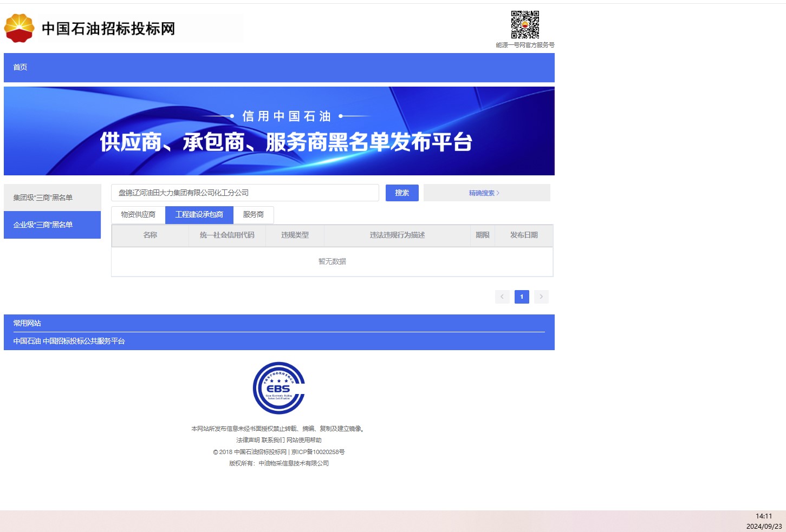Open the 中国招标投标公共服务平台 link

[84, 341]
